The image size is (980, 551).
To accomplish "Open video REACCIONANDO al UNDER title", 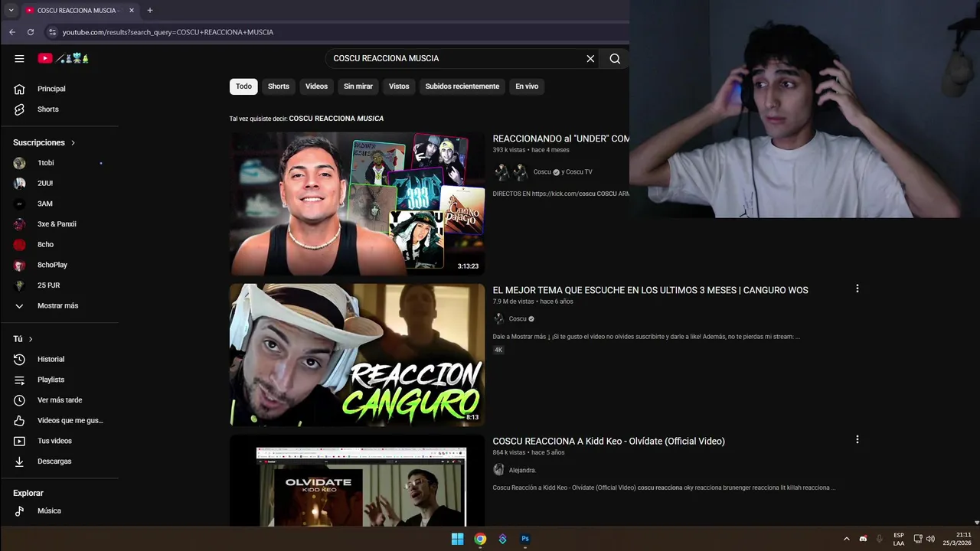I will 560,139.
